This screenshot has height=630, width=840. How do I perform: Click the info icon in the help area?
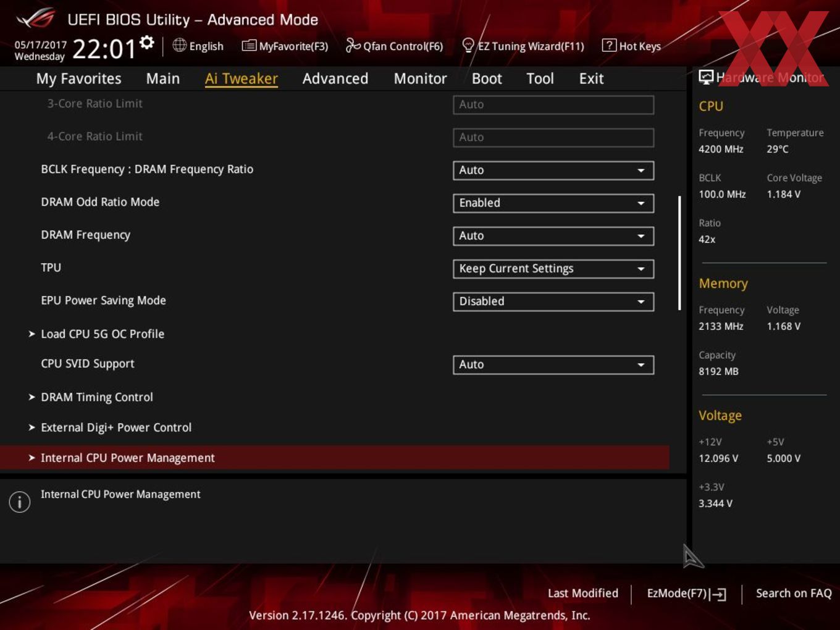click(20, 502)
